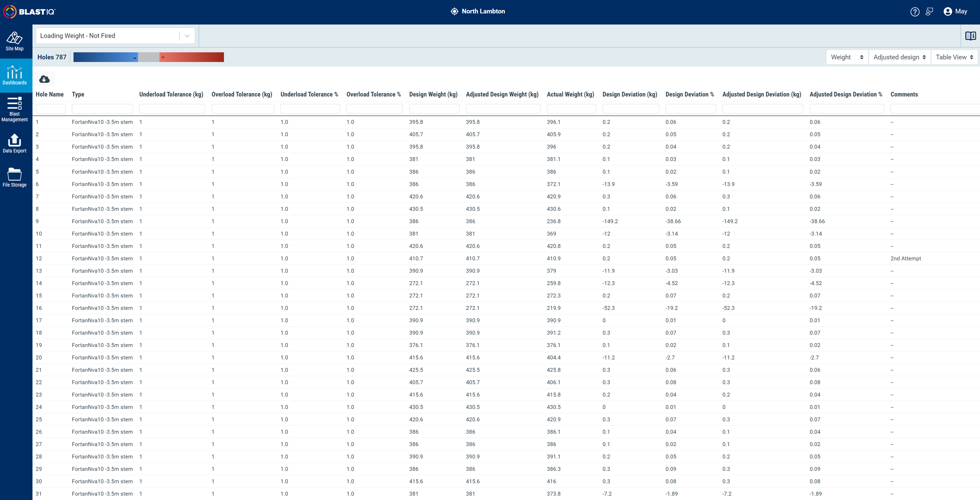Click the red overload legend bar
The height and width of the screenshot is (500, 980).
click(x=192, y=57)
